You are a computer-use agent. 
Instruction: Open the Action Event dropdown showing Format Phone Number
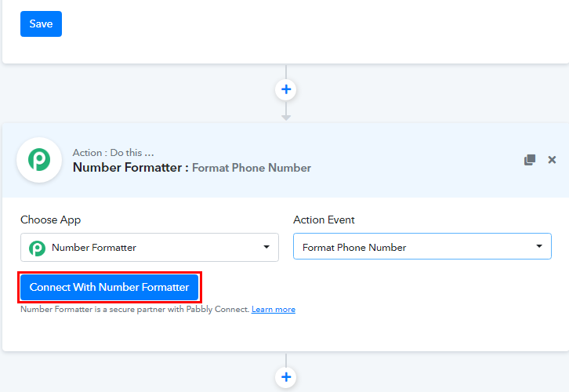pos(422,246)
